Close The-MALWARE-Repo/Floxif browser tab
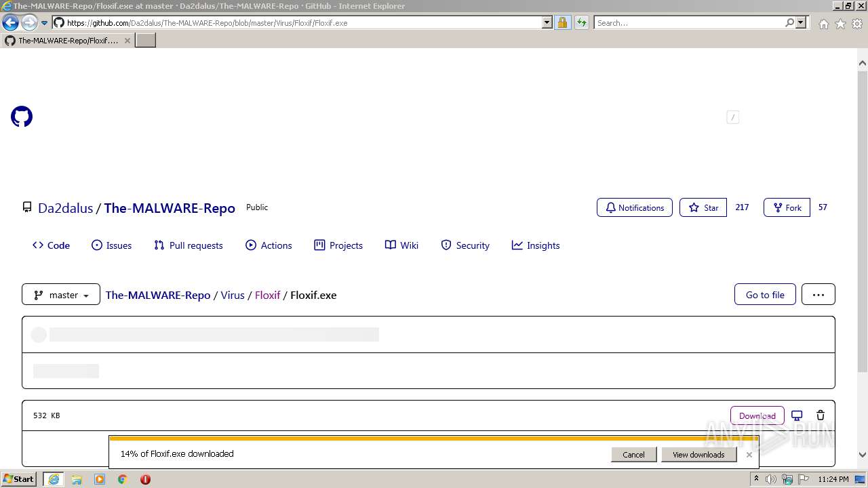This screenshot has height=488, width=868. pos(127,41)
